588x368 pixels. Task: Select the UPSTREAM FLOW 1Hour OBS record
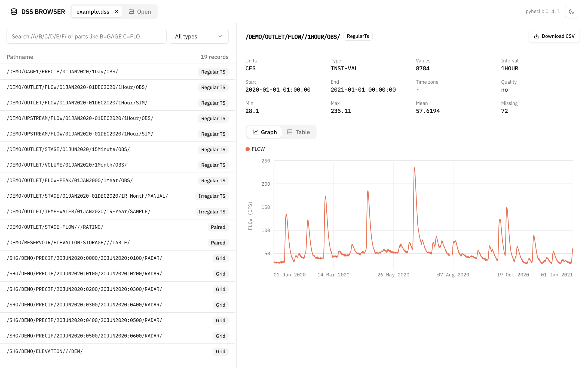point(118,118)
